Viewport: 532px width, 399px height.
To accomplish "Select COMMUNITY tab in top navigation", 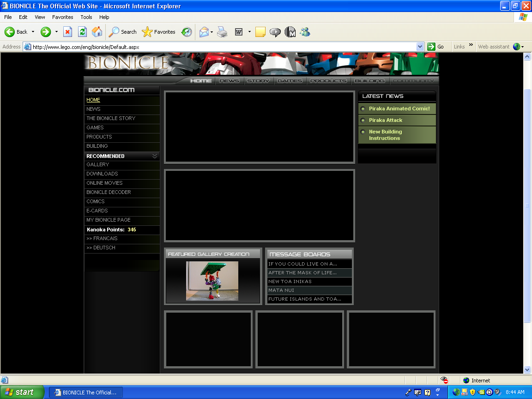I will point(413,81).
